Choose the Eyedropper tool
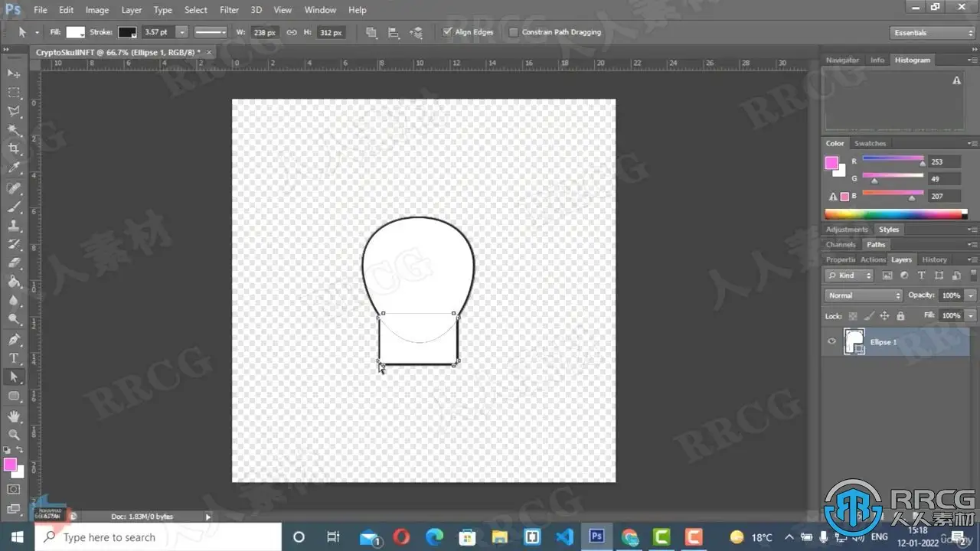 (14, 168)
